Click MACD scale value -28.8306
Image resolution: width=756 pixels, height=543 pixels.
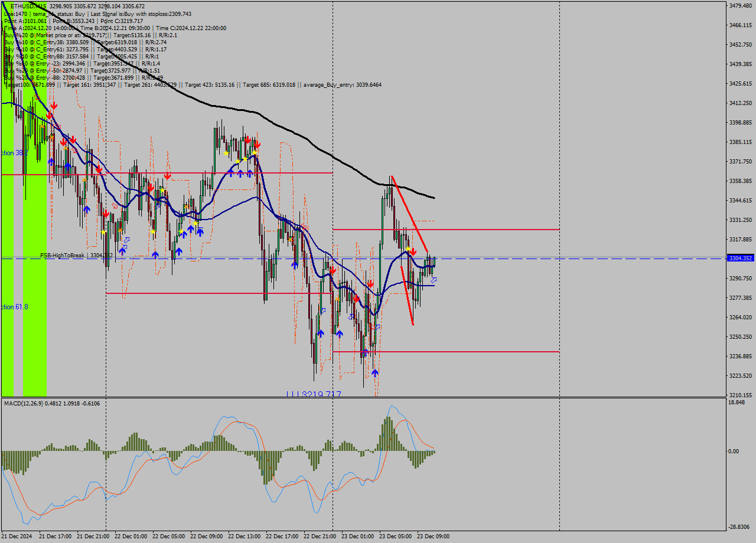[x=739, y=526]
